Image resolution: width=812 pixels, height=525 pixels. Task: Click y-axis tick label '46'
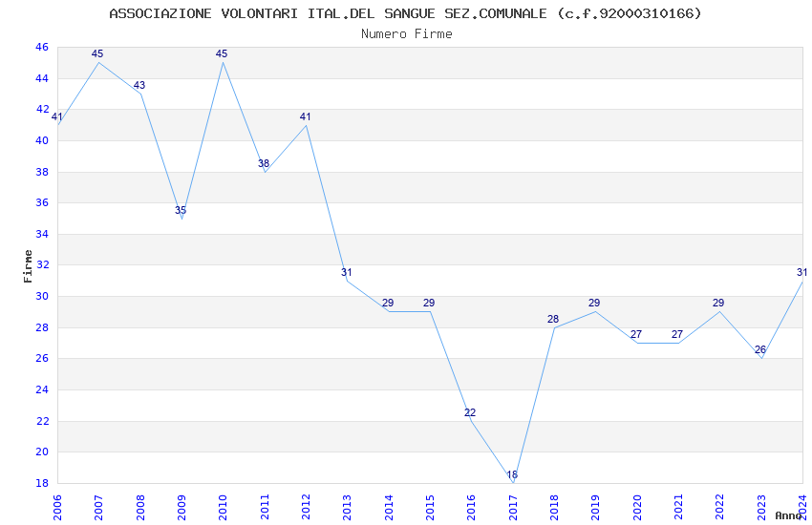[x=42, y=47]
